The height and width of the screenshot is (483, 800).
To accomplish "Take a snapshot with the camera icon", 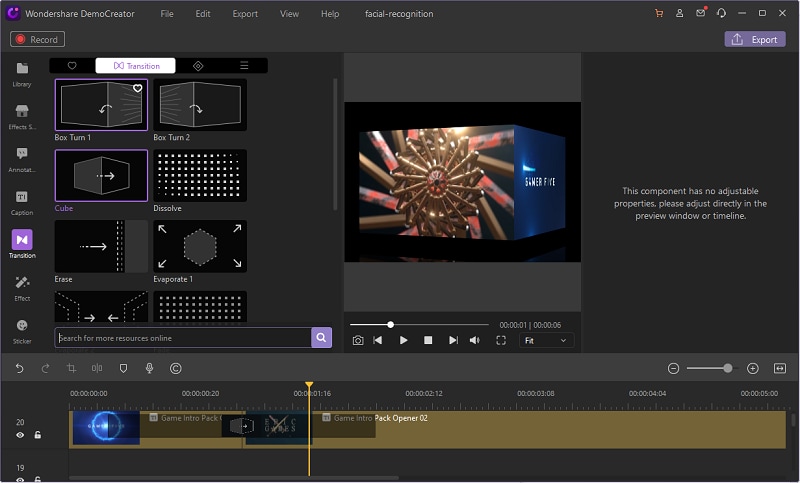I will 358,340.
